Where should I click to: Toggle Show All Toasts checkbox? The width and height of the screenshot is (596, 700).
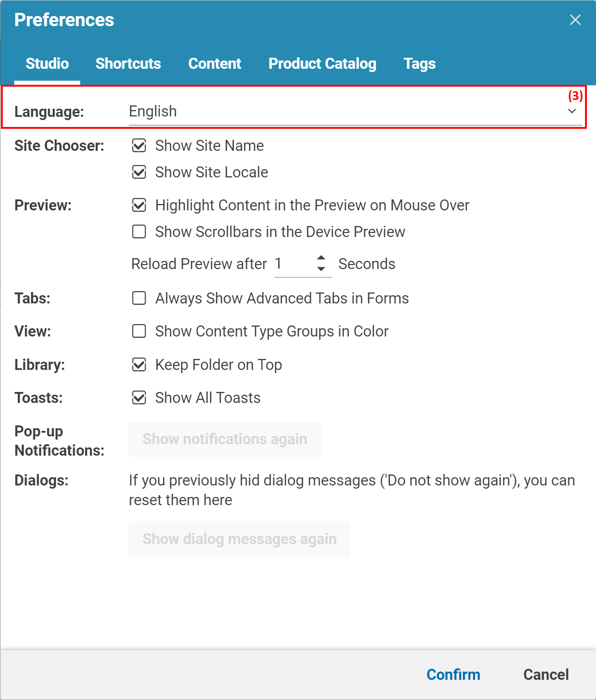point(139,398)
